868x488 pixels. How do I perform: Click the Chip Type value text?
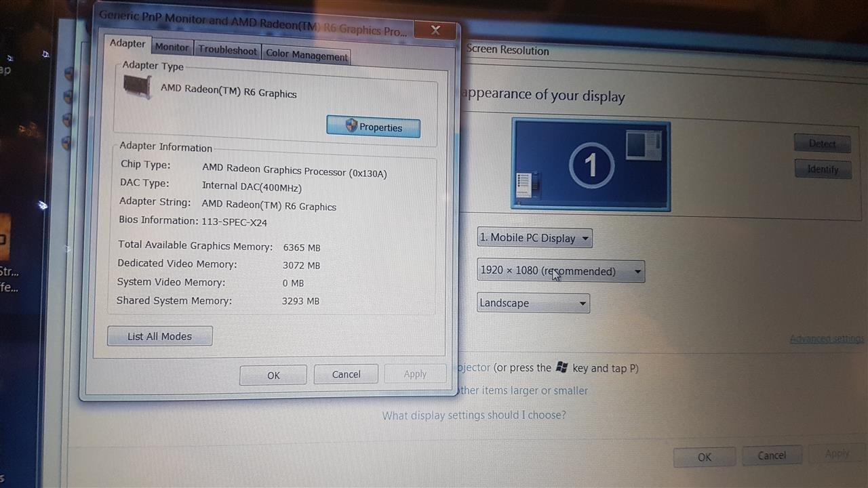click(294, 170)
